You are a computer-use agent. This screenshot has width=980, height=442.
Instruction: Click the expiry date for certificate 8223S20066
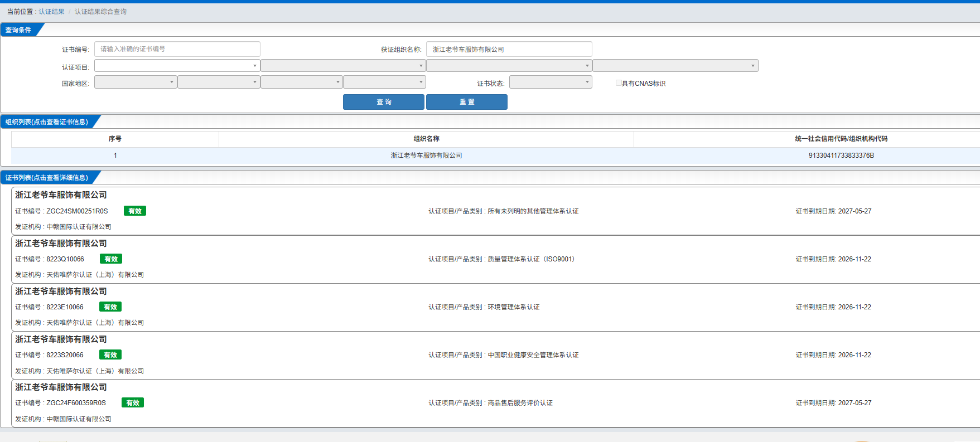(x=855, y=355)
